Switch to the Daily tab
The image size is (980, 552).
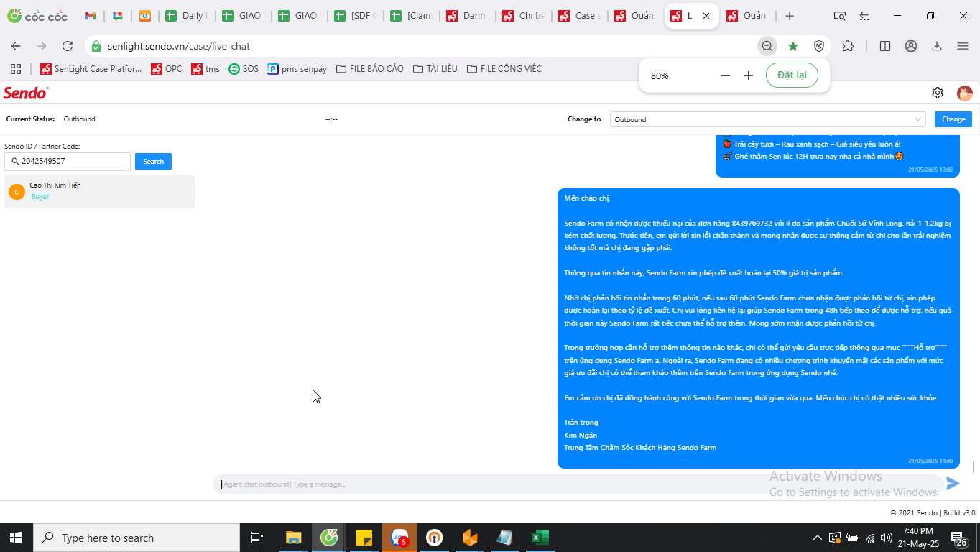[187, 16]
